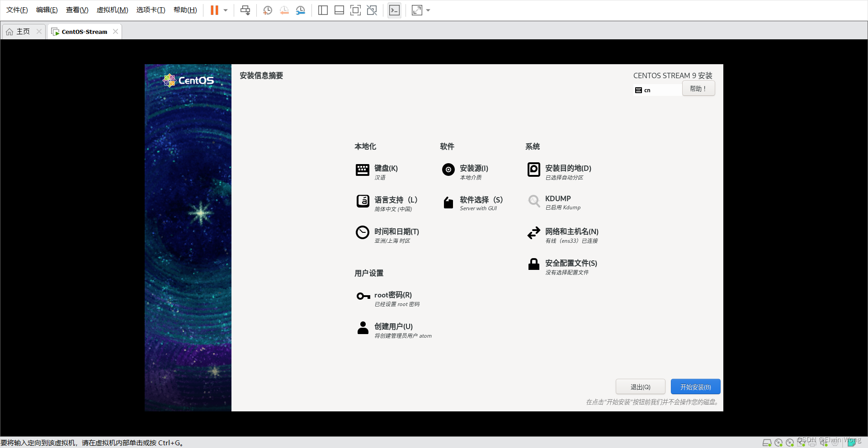
Task: Pause the virtual machine
Action: (x=214, y=10)
